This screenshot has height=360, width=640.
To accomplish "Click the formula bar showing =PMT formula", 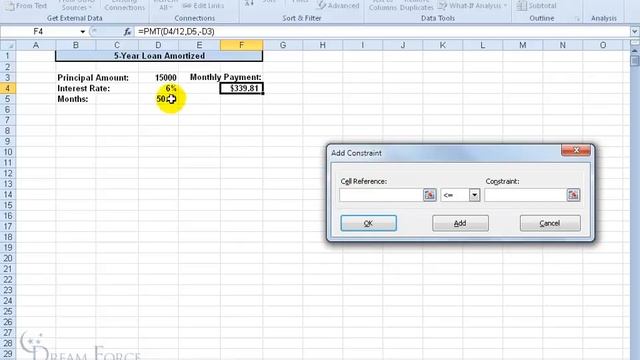I will (382, 31).
